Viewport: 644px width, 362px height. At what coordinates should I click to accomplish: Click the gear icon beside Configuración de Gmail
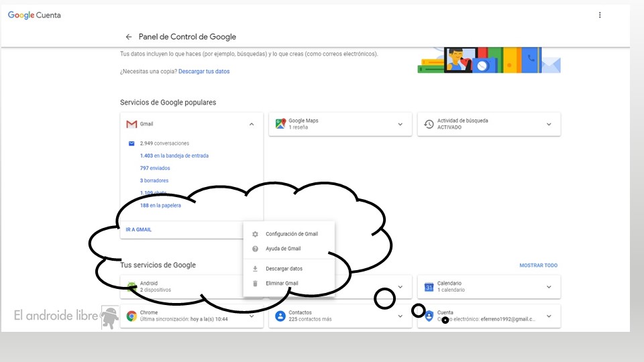[255, 234]
